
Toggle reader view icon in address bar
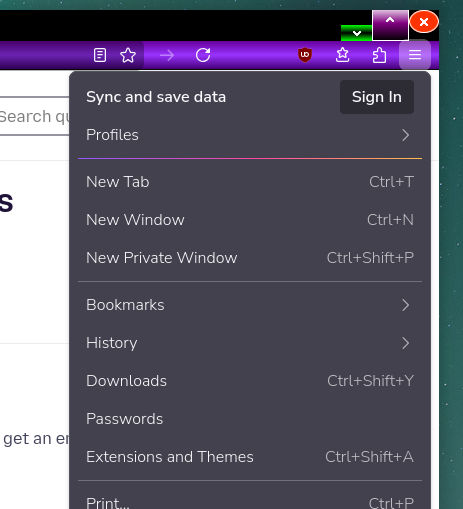(x=100, y=55)
